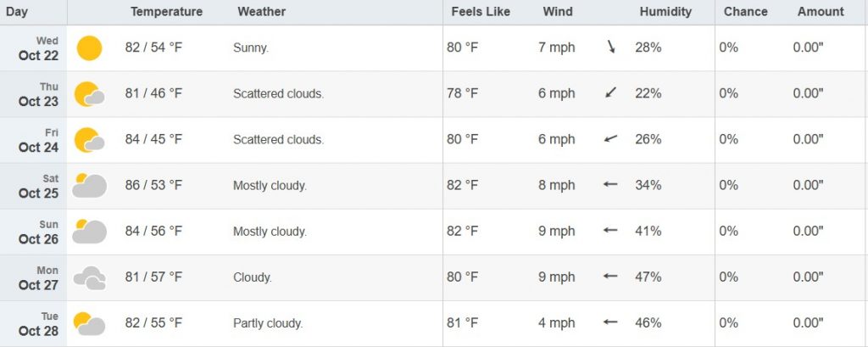Click the scattered clouds icon for Fri Oct 24
The width and height of the screenshot is (868, 347).
click(89, 140)
